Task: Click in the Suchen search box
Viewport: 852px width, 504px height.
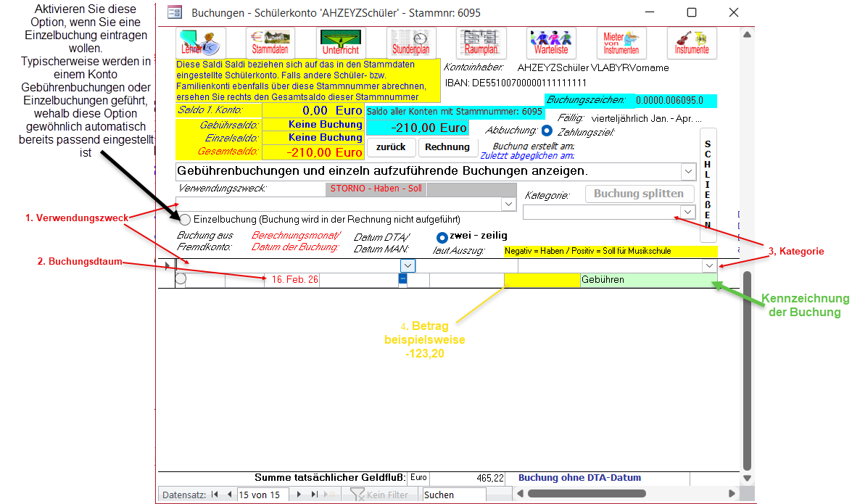Action: coord(453,495)
